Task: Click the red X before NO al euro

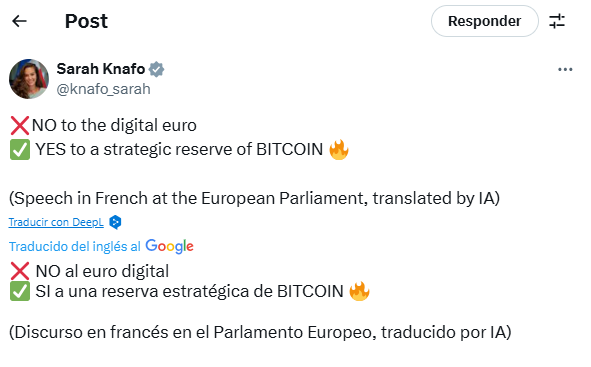Action: point(20,271)
